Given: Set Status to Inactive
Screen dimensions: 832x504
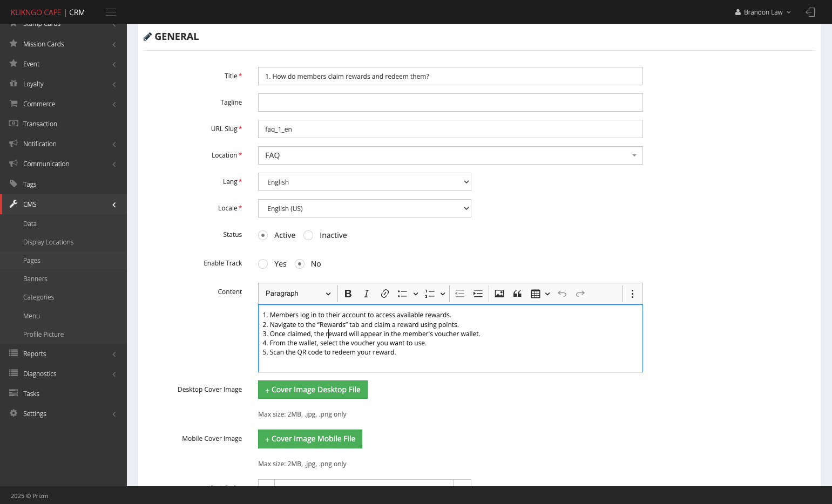Looking at the screenshot, I should pos(308,235).
